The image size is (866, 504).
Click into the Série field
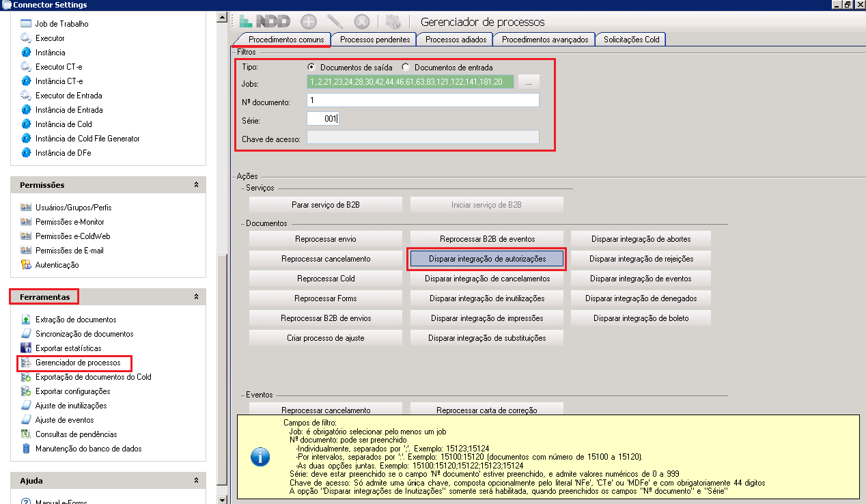tap(322, 119)
